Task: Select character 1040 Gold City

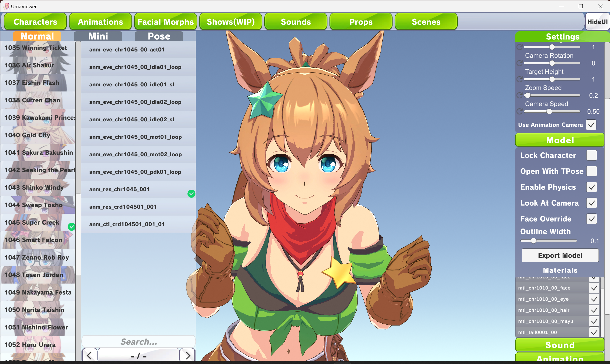Action: (38, 135)
